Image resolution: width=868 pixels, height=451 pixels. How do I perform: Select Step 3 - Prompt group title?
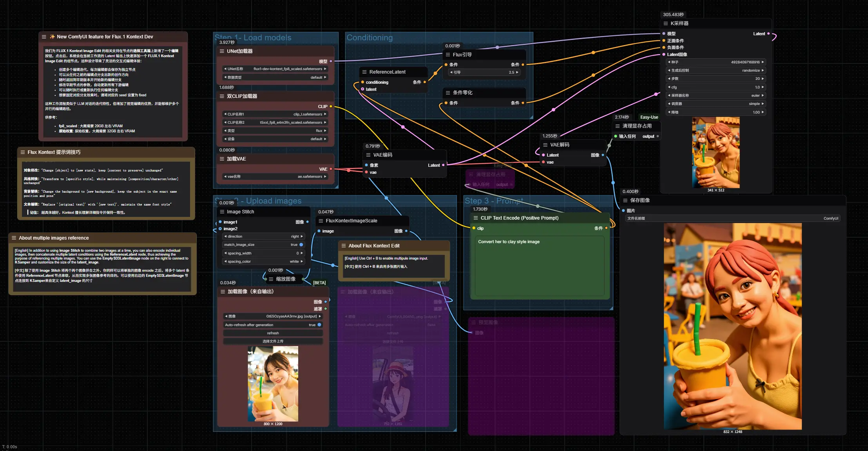click(494, 201)
